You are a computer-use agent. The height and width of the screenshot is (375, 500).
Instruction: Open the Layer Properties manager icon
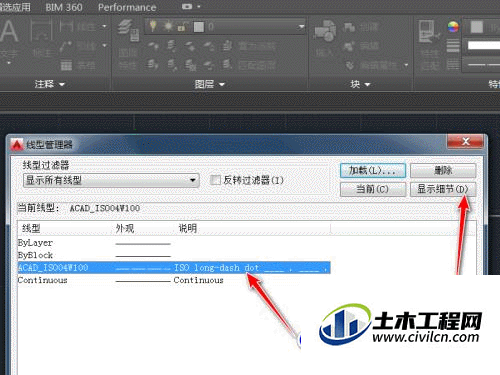[x=128, y=31]
